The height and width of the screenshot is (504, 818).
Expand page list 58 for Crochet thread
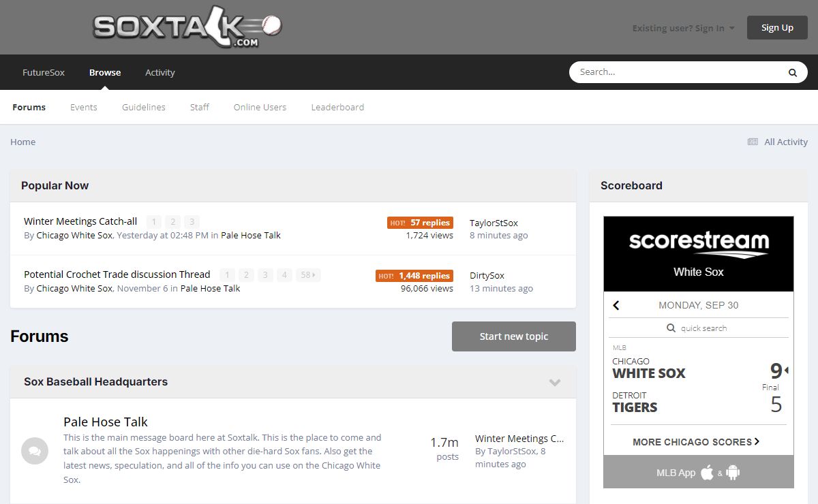click(x=308, y=275)
